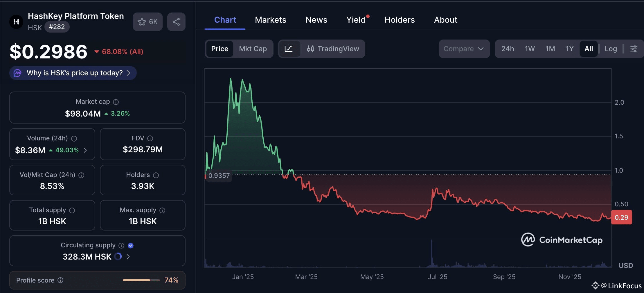The image size is (644, 293).
Task: Select the 1W time range
Action: (530, 49)
